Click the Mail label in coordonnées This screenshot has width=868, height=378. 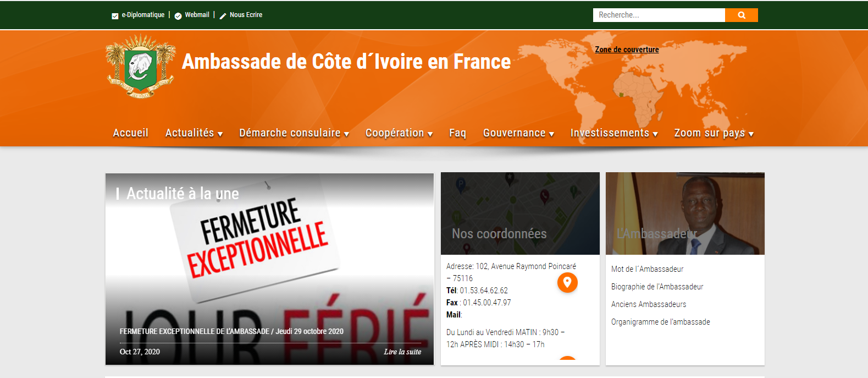(x=454, y=315)
